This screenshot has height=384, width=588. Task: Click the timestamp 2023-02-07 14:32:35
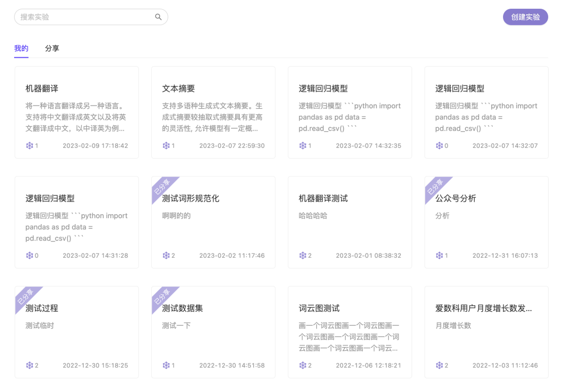(368, 145)
